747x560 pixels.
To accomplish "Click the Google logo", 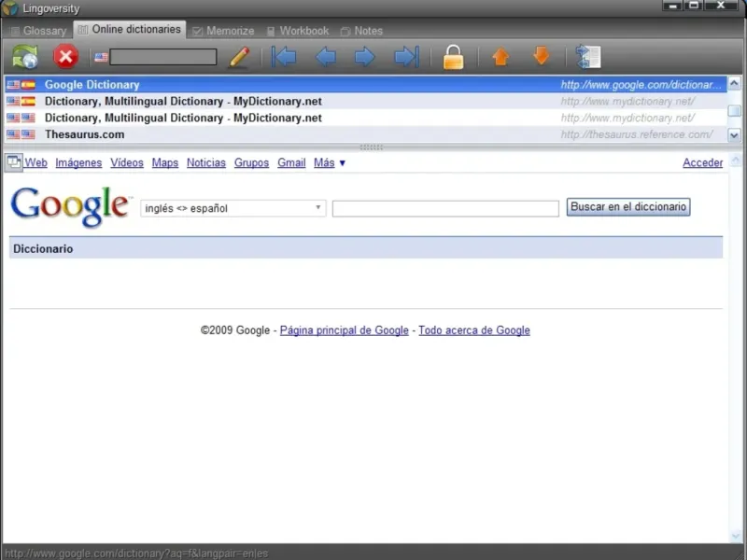I will pos(70,206).
